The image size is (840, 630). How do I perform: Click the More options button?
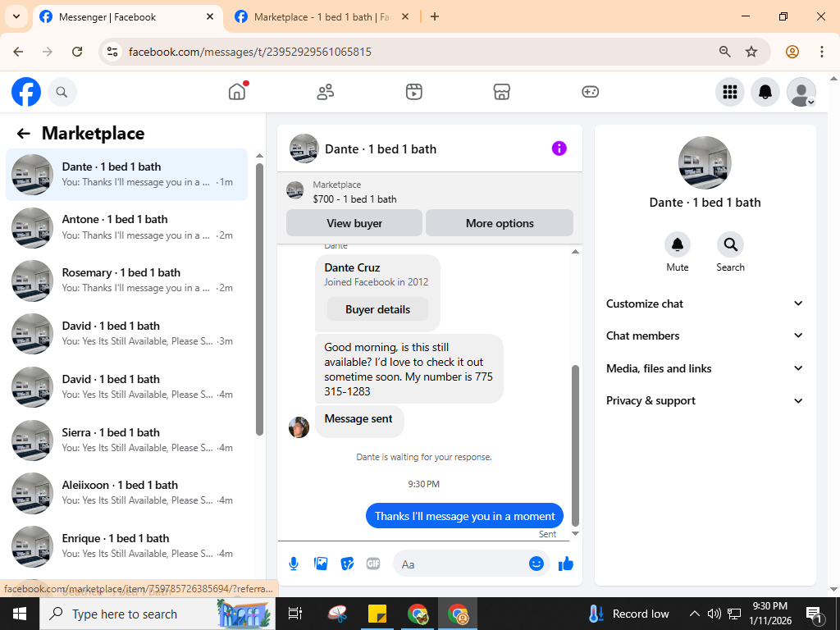pyautogui.click(x=500, y=223)
